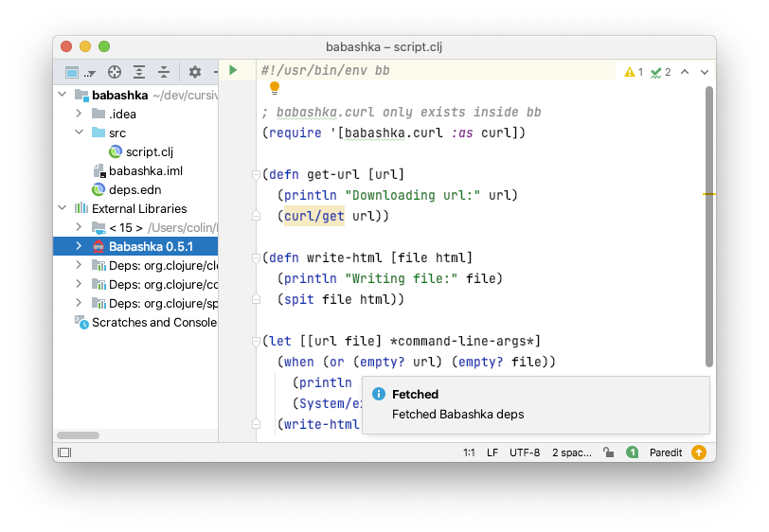The image size is (769, 532).
Task: Click the green notifications badge icon
Action: click(633, 452)
